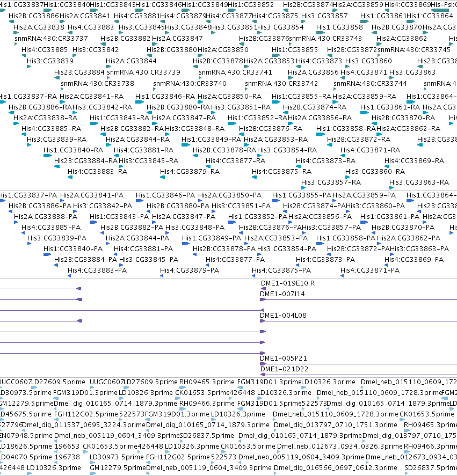Select His4:CG33883-PA protein label

[x=97, y=270]
